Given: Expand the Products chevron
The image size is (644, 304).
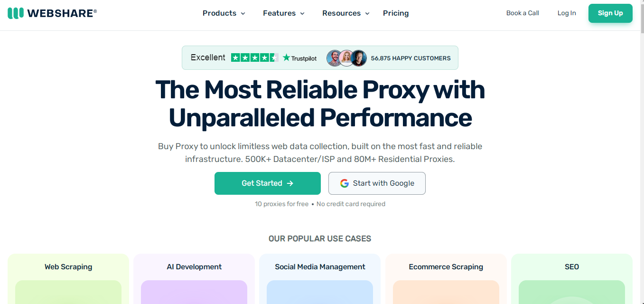Looking at the screenshot, I should pyautogui.click(x=243, y=14).
